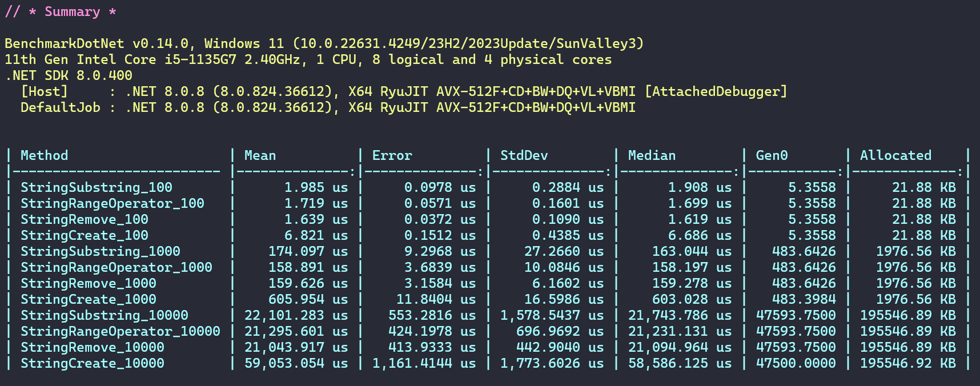Click median value 603.028 us
Viewport: 980px width, 386px height.
692,299
